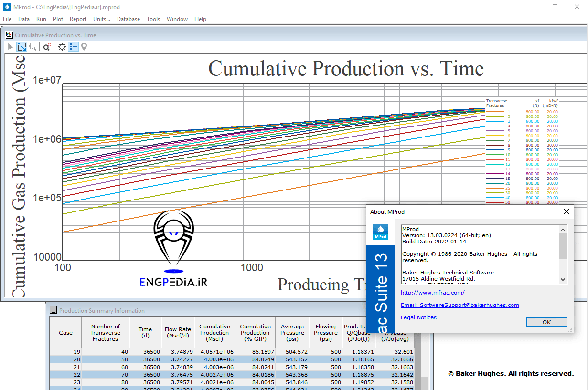The height and width of the screenshot is (390, 588).
Task: Click the Cumulative Production plot window icon
Action: point(9,35)
